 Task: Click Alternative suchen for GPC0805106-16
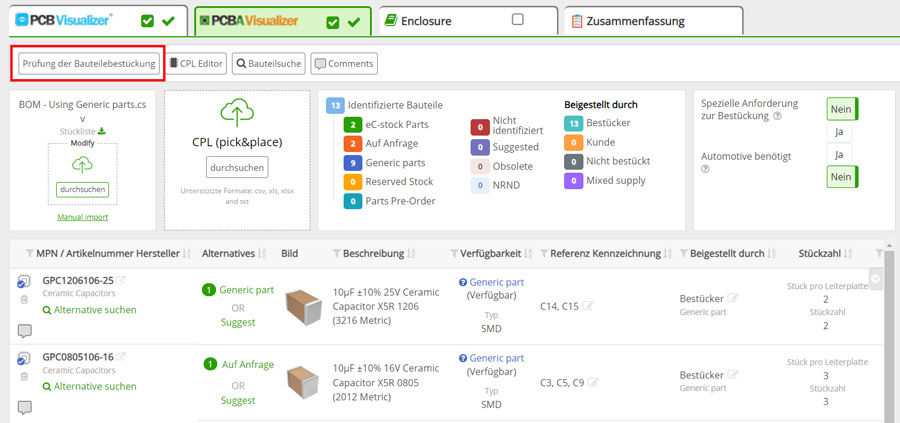(x=90, y=387)
